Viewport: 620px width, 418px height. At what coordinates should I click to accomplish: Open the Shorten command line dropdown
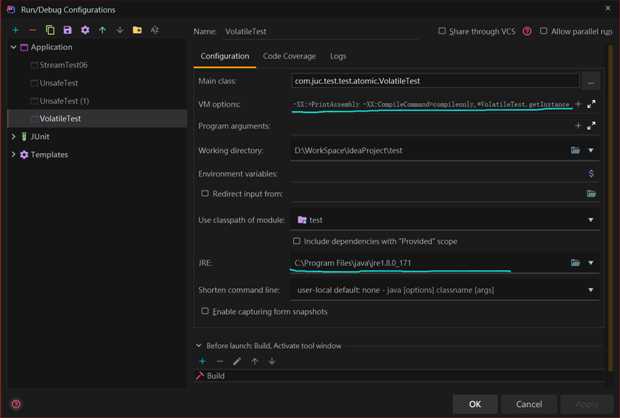591,290
